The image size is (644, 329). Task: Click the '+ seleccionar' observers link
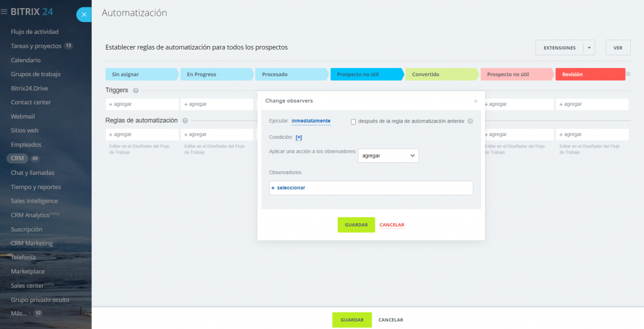pyautogui.click(x=288, y=187)
